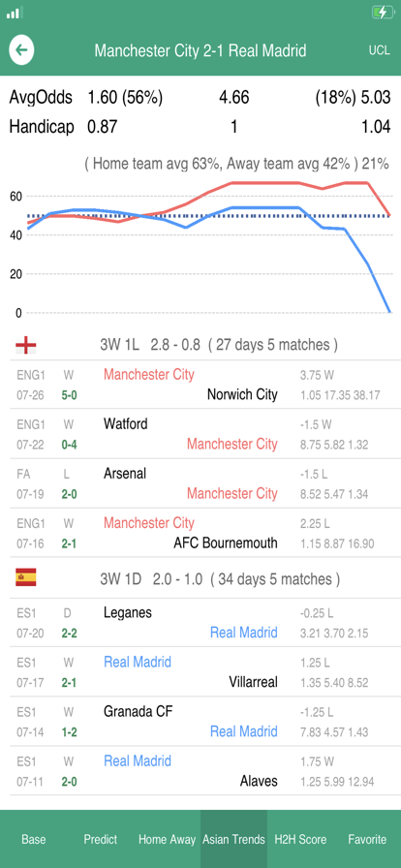Go to the H2H Score tab
401x868 pixels.
[x=300, y=839]
